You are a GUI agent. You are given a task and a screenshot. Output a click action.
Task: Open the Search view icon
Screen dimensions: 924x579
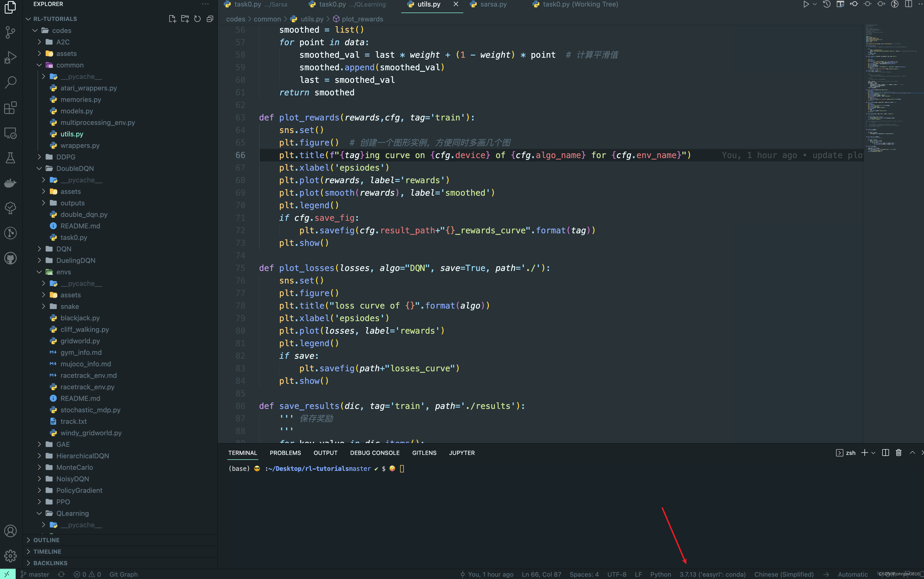coord(10,82)
